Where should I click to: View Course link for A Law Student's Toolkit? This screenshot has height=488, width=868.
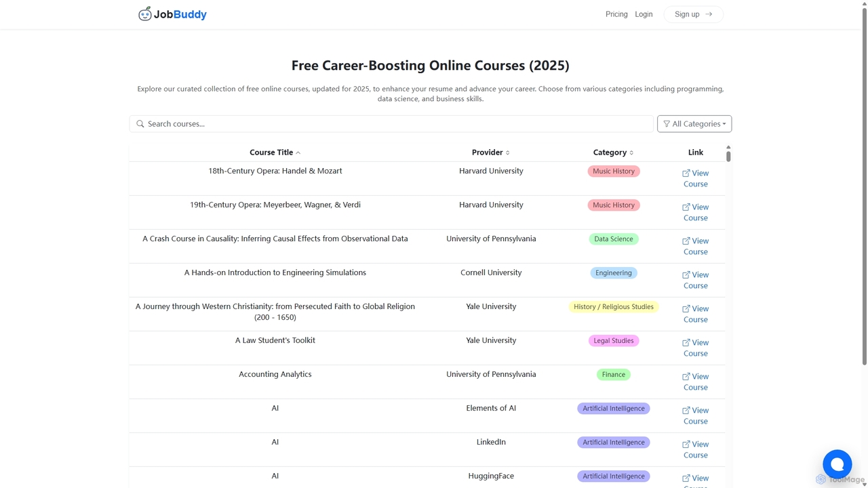(695, 348)
